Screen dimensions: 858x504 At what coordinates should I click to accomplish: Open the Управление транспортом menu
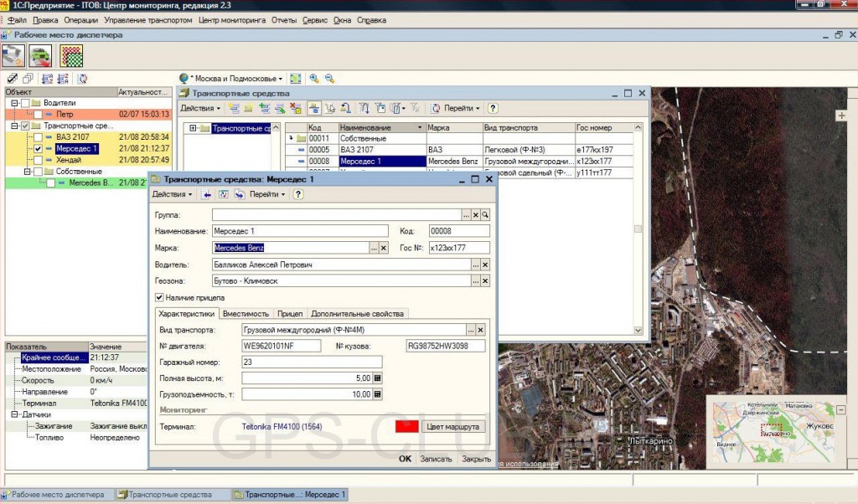click(x=148, y=20)
